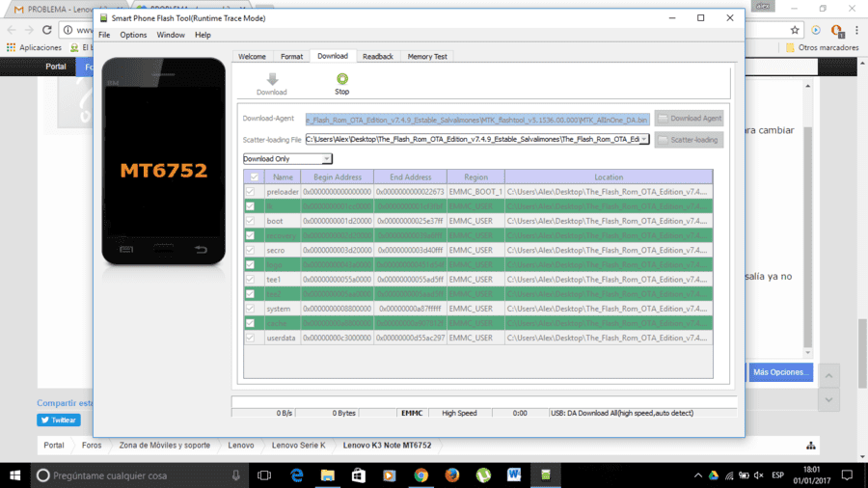Toggle the preloader partition checkbox
The image size is (868, 488).
pyautogui.click(x=250, y=191)
